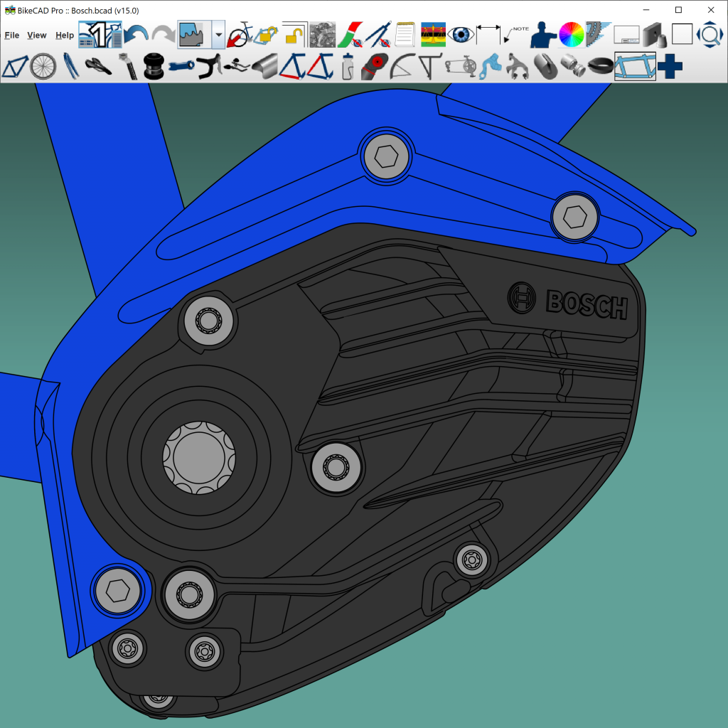Viewport: 728px width, 728px height.
Task: Click the bicycle with red arrow icon
Action: [240, 35]
